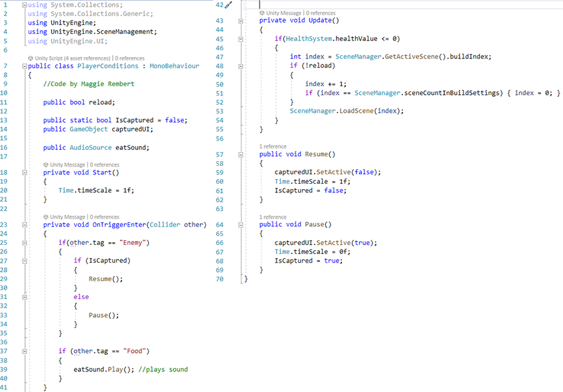Collapse the if "Food" block at line 37
Screen dimensions: 563x392
(25, 352)
